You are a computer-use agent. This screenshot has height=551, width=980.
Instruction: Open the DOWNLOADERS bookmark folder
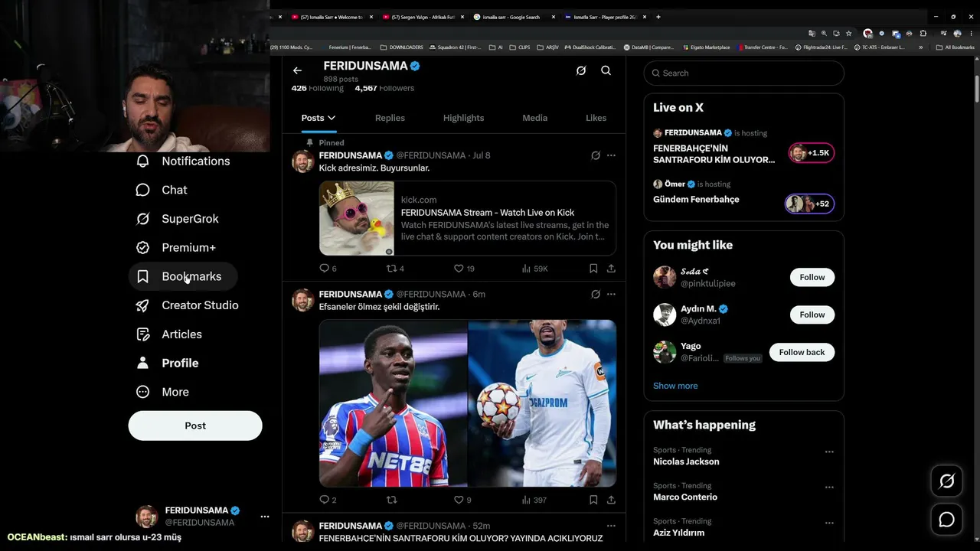point(402,47)
